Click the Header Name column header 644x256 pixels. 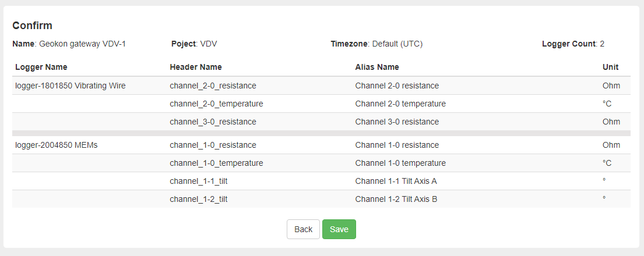click(x=195, y=67)
